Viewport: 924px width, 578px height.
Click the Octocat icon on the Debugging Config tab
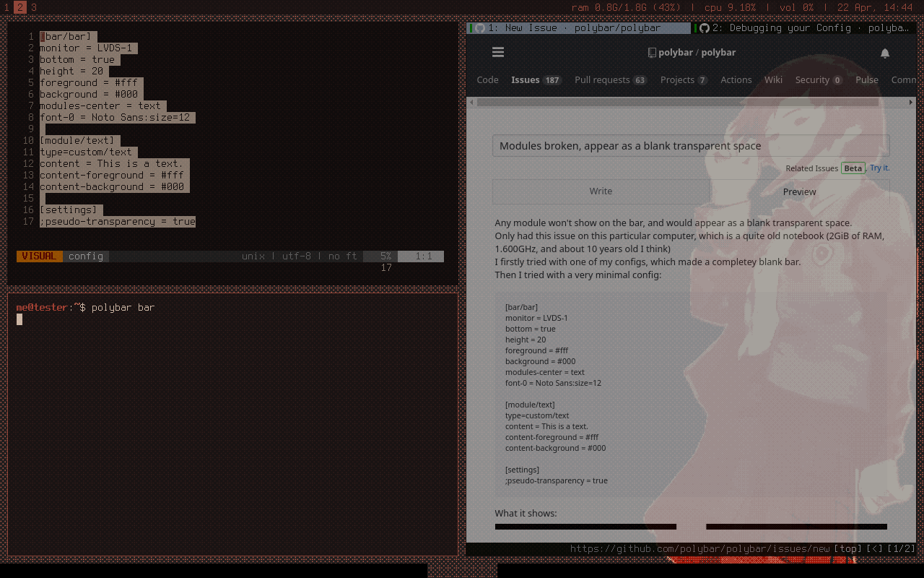click(704, 27)
